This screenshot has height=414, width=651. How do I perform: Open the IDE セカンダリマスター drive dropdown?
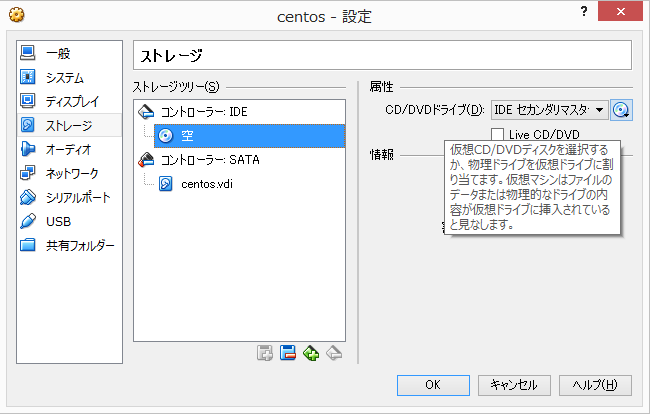550,110
